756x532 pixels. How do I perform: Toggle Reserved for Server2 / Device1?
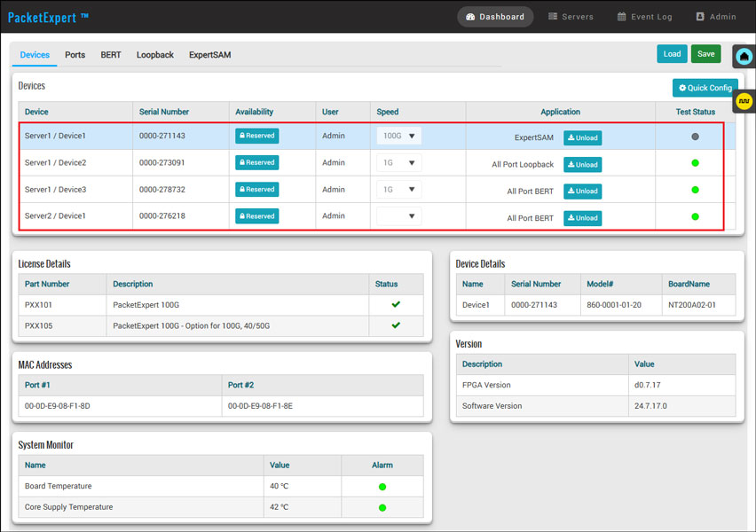click(x=257, y=216)
